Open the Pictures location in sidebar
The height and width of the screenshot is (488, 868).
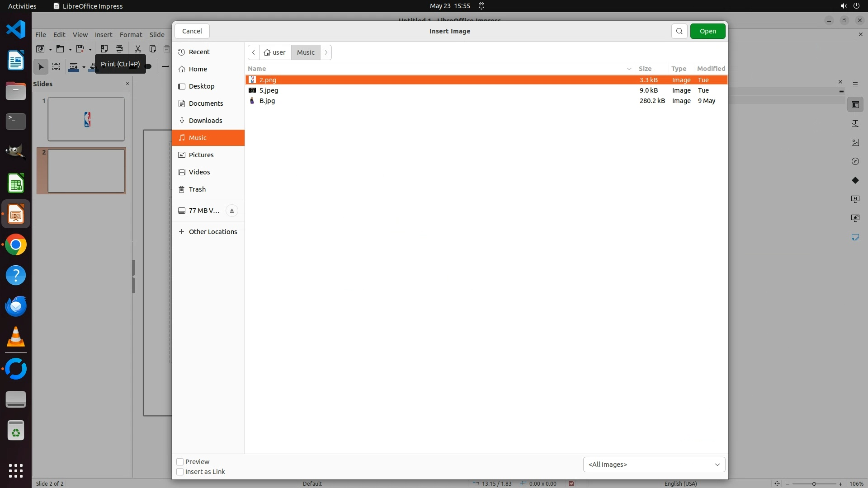[x=201, y=155]
